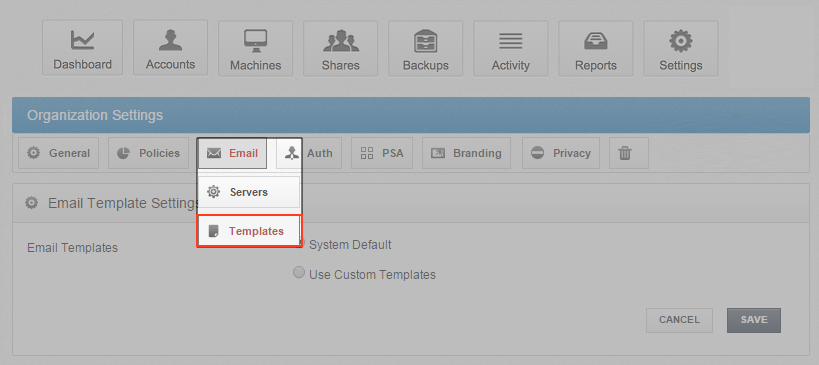Image resolution: width=819 pixels, height=365 pixels.
Task: Open the Auth settings tab
Action: click(309, 153)
